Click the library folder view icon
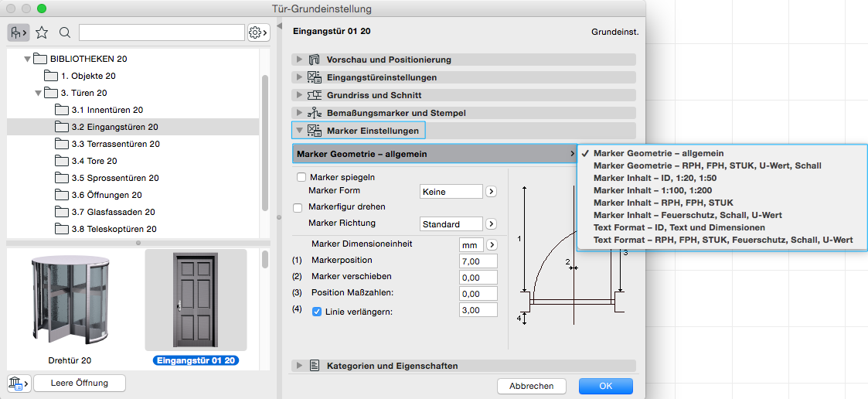The height and width of the screenshot is (399, 868). [x=17, y=32]
